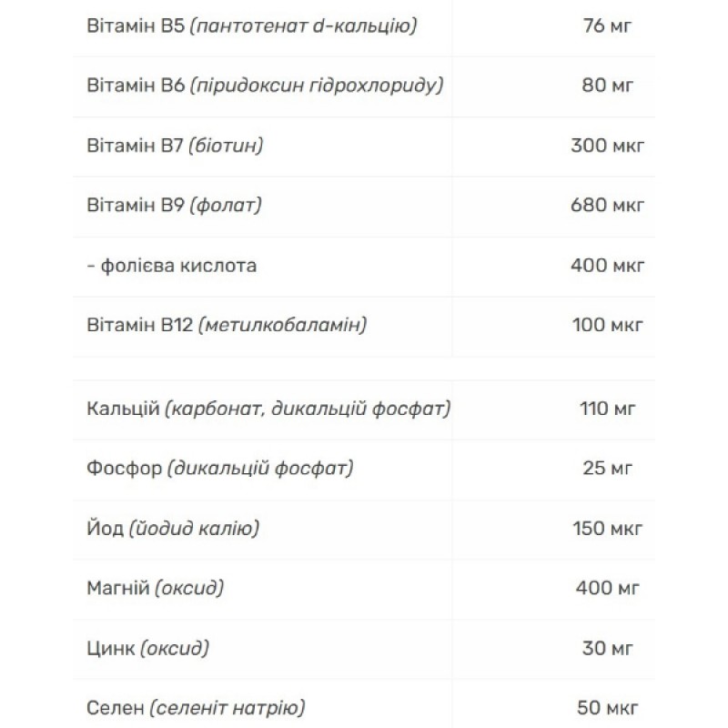Click the Фосфор ingredient label
The width and height of the screenshot is (728, 728).
(x=219, y=469)
